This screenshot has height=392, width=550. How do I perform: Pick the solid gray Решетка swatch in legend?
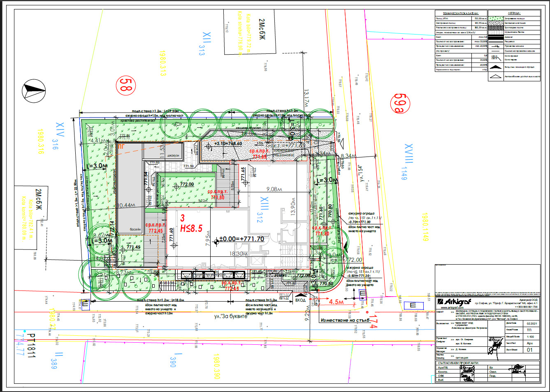click(x=496, y=42)
